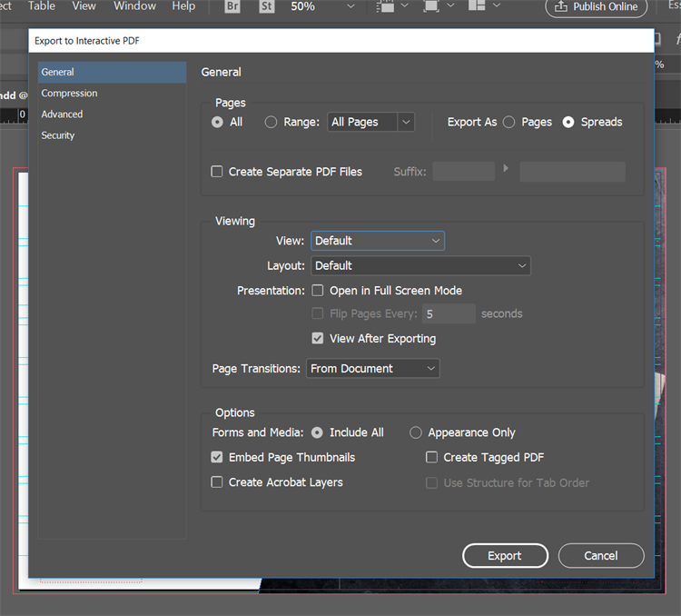This screenshot has height=616, width=681.
Task: Select the Range radio button
Action: (271, 122)
